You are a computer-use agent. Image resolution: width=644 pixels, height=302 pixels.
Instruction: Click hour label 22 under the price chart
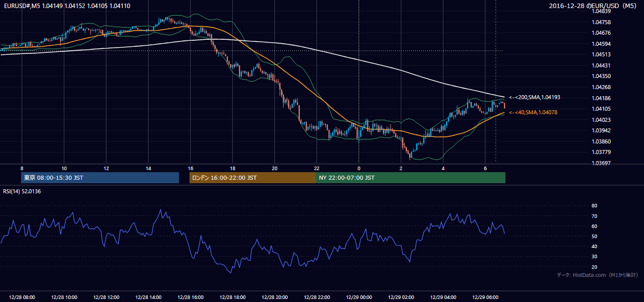click(316, 168)
